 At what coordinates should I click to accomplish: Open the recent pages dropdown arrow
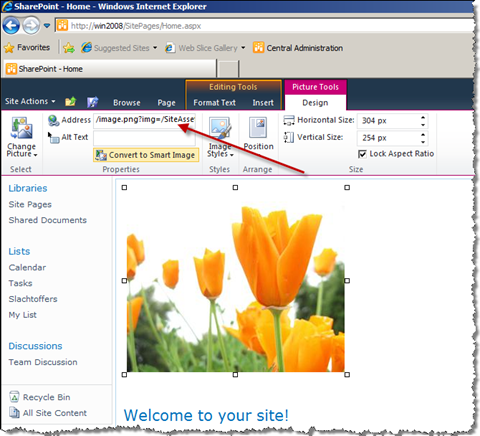click(47, 26)
